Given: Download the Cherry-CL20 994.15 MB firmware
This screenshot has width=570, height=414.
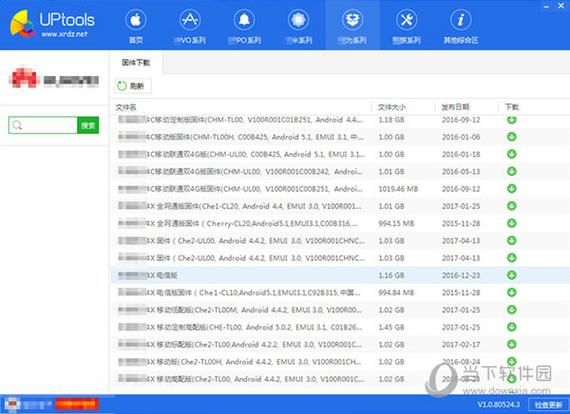Looking at the screenshot, I should coord(511,223).
